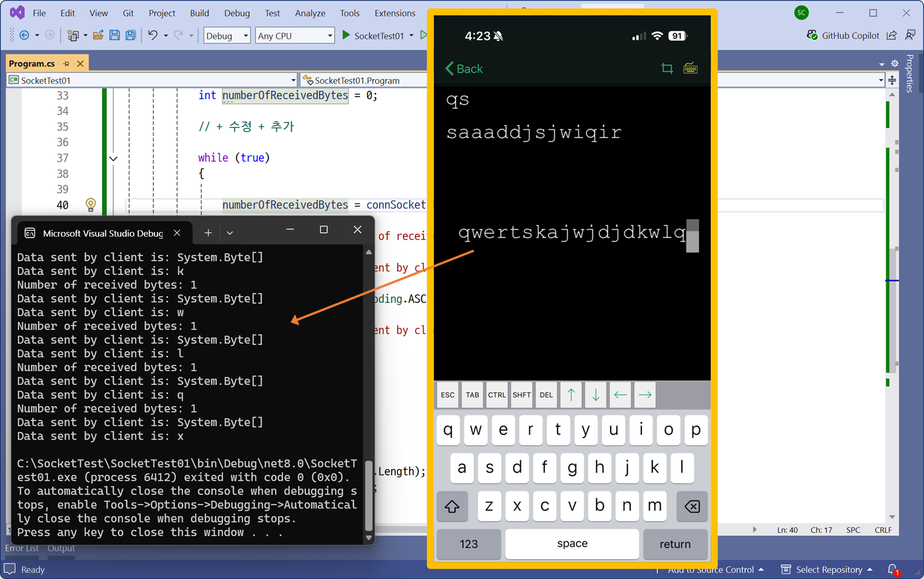Click the notifications bell in status bar
The image size is (924, 579).
click(893, 569)
